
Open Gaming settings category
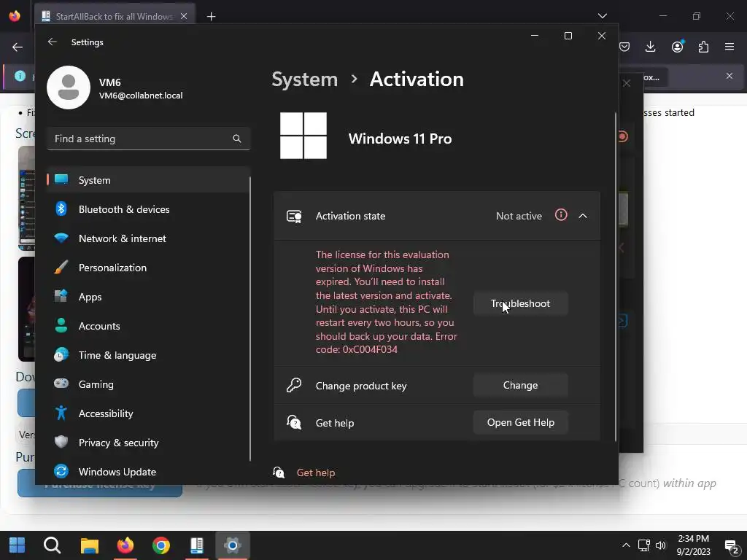pyautogui.click(x=148, y=384)
